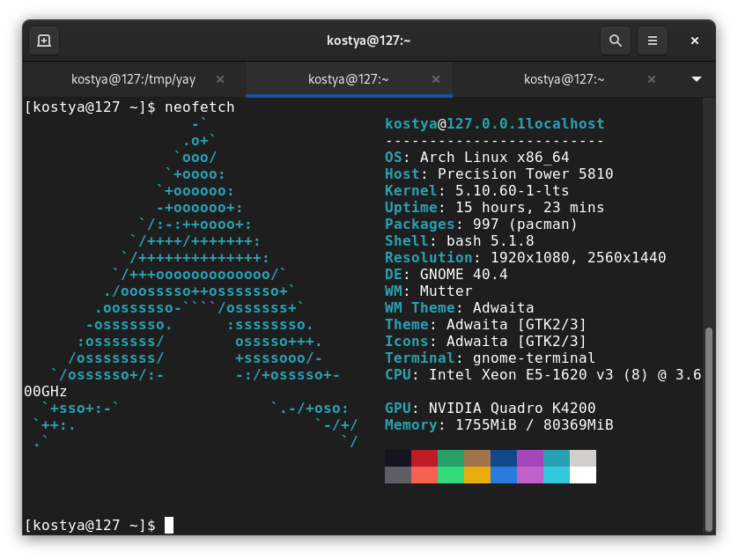738x560 pixels.
Task: Close the /tmp/yay tab
Action: (x=220, y=79)
